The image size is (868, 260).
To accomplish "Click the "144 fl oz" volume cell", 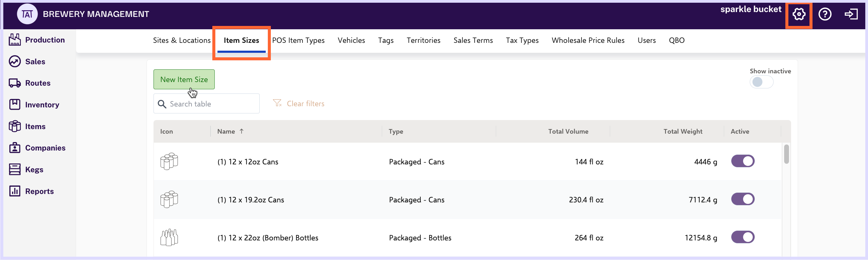I will [x=589, y=162].
